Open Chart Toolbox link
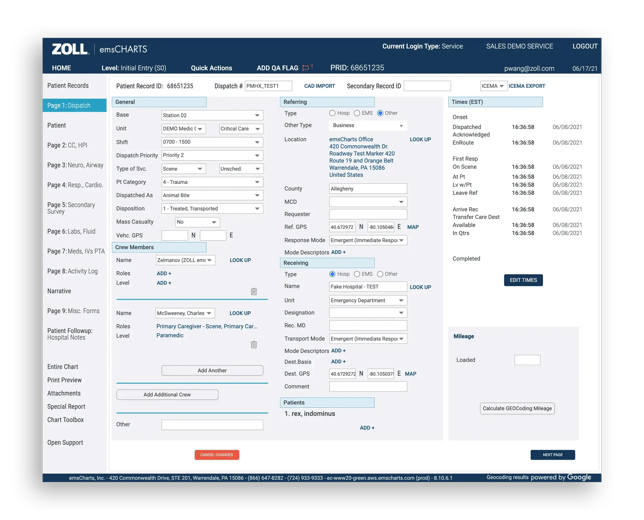 pyautogui.click(x=65, y=420)
